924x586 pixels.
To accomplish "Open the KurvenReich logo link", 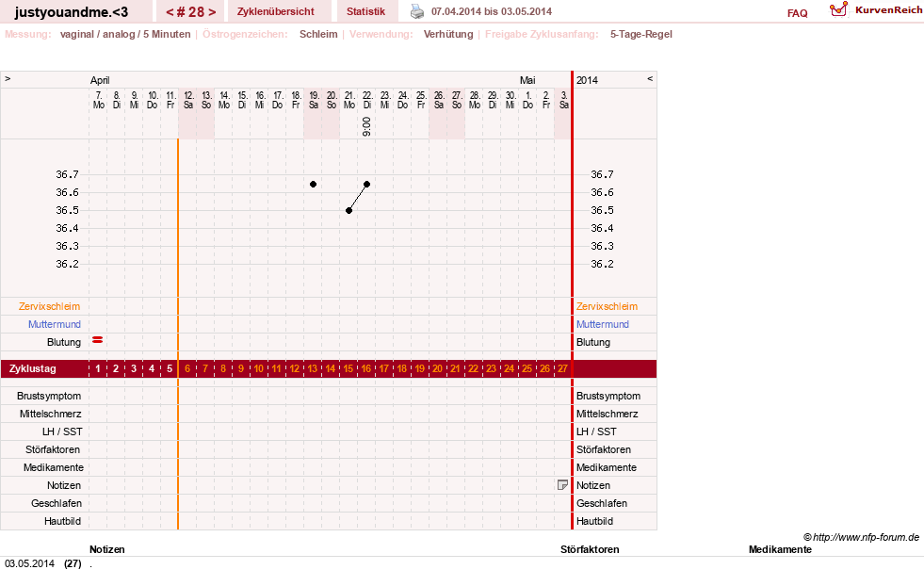I will tap(875, 10).
